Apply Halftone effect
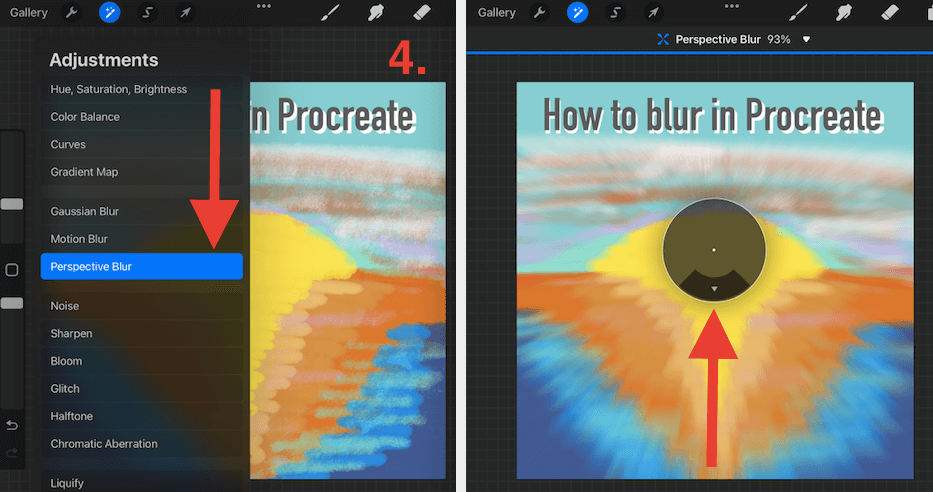 tap(142, 416)
